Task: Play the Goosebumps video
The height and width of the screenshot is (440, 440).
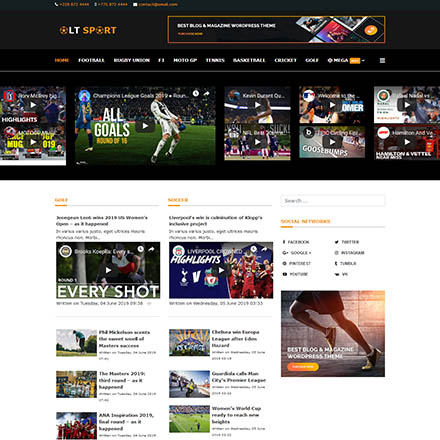Action: pos(332,142)
